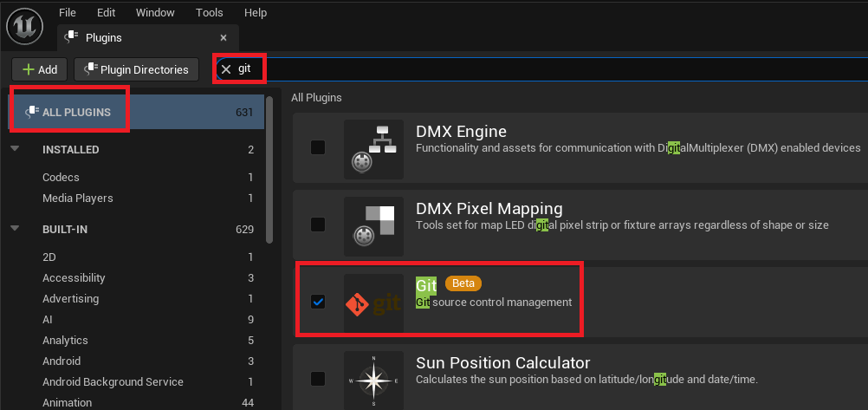Click the Git plugin logo icon

(x=373, y=303)
